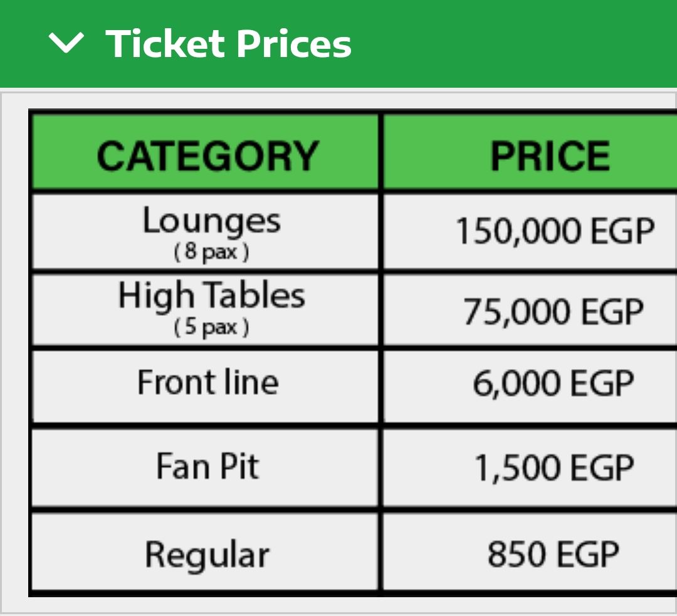Select the Lounges category cell

(x=206, y=231)
